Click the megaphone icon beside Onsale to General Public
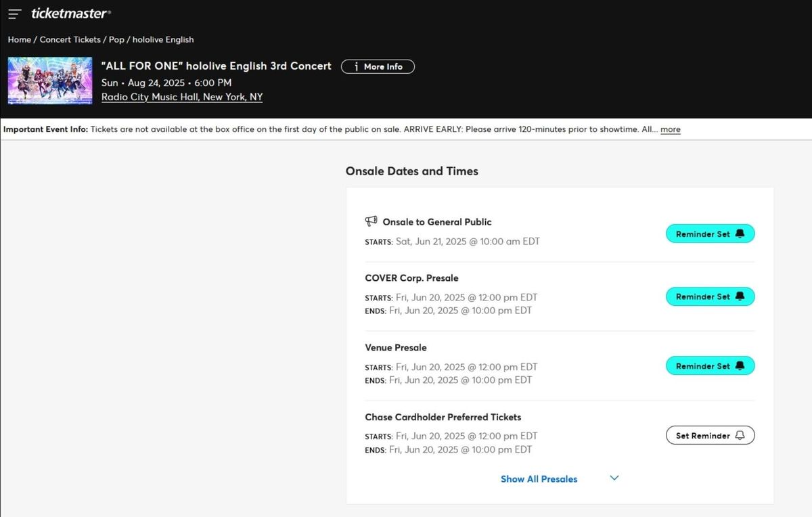The height and width of the screenshot is (517, 812). (371, 221)
